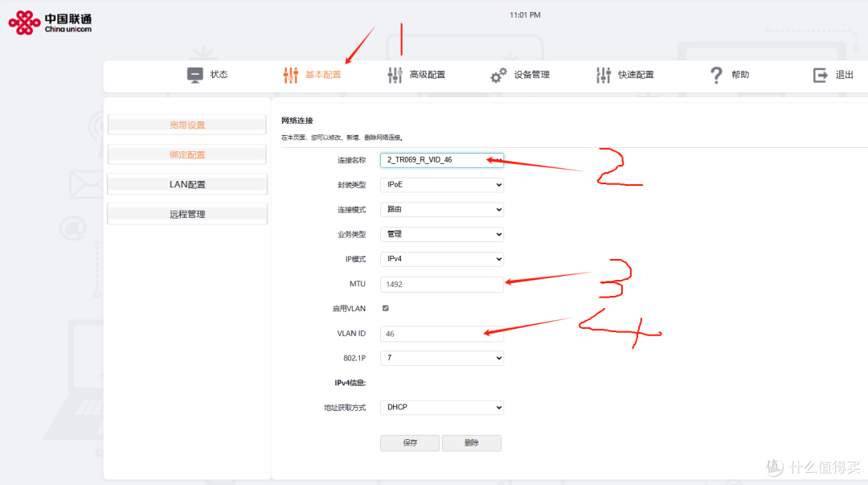Click the 保存 button
The width and height of the screenshot is (868, 485).
point(410,443)
